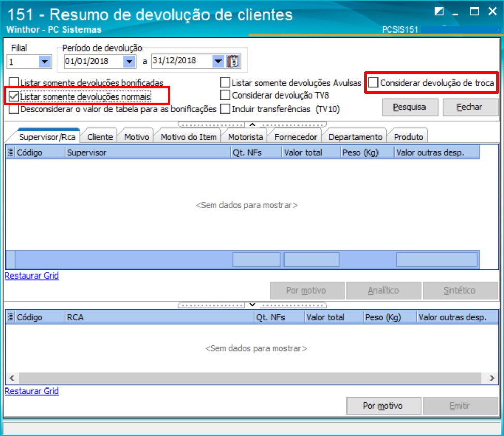The width and height of the screenshot is (504, 436).
Task: Open the Filial dropdown
Action: click(x=45, y=61)
